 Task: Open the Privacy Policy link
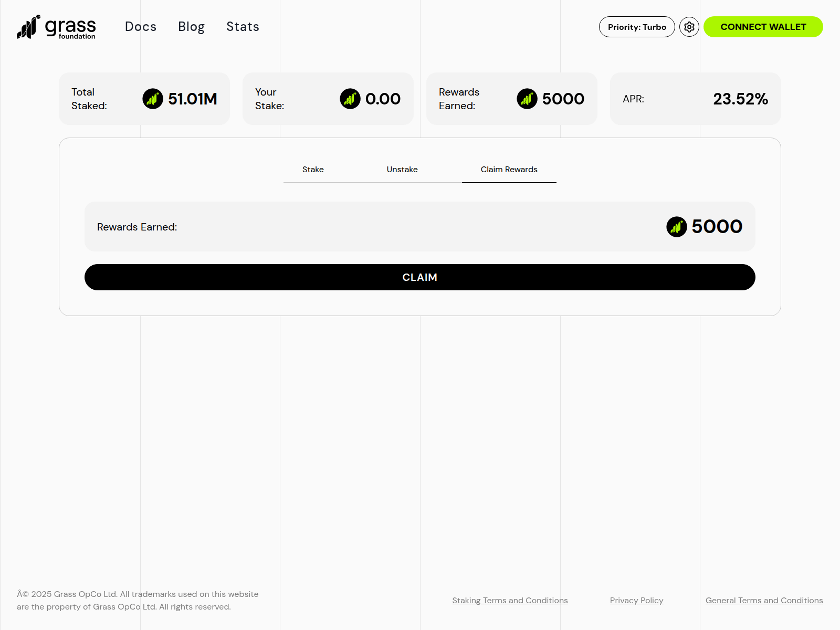637,601
